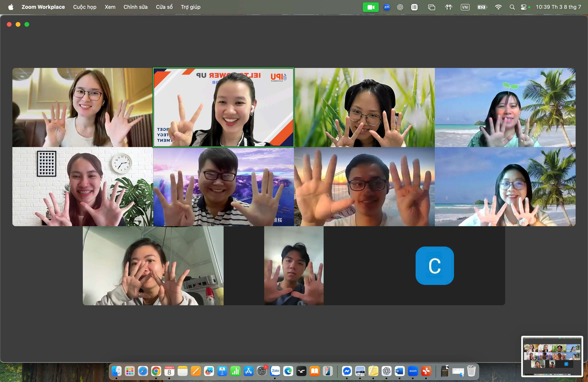Open Control Center
The height and width of the screenshot is (382, 588).
524,7
